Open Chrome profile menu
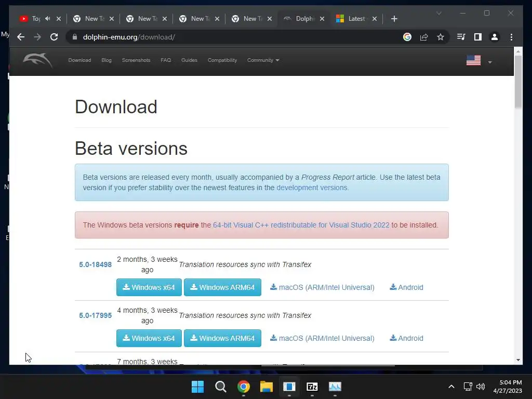The image size is (532, 399). coord(495,37)
